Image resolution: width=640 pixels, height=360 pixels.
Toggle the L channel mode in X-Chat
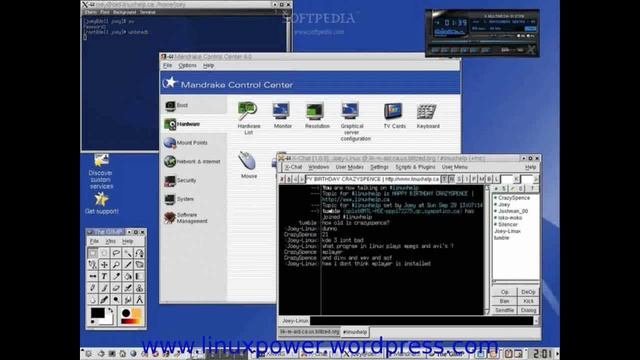tap(496, 179)
